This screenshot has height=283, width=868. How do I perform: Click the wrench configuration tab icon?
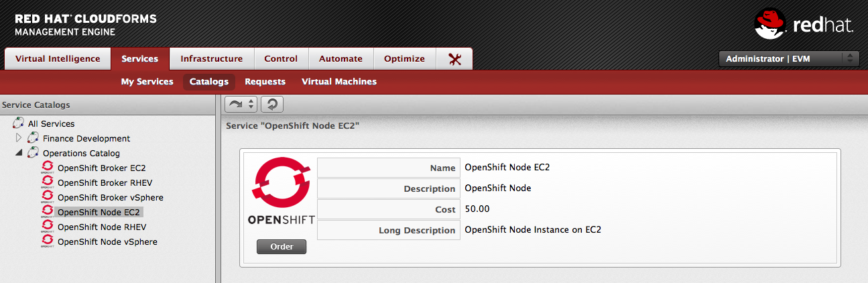[454, 59]
